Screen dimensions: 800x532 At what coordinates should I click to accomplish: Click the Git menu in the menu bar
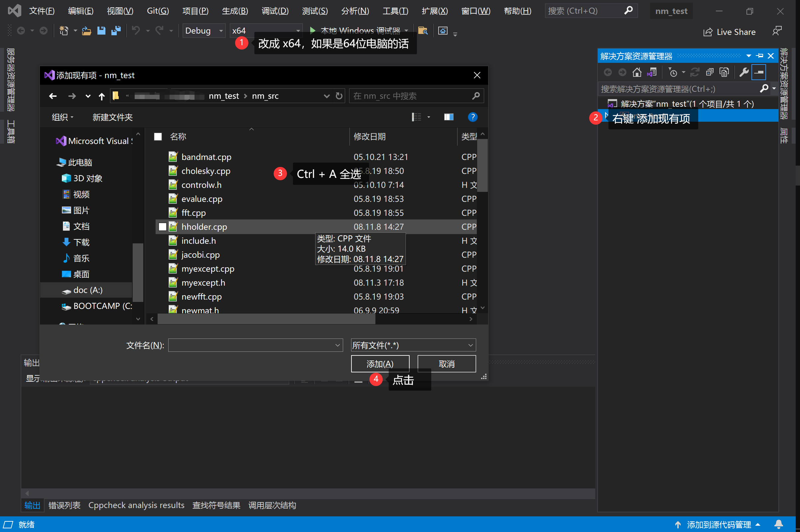coord(158,11)
